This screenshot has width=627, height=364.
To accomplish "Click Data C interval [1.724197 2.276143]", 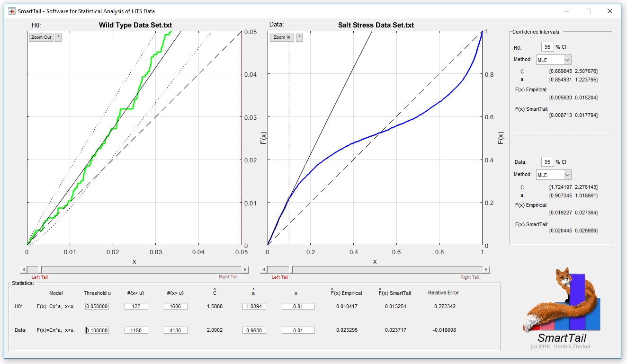I will tap(573, 186).
